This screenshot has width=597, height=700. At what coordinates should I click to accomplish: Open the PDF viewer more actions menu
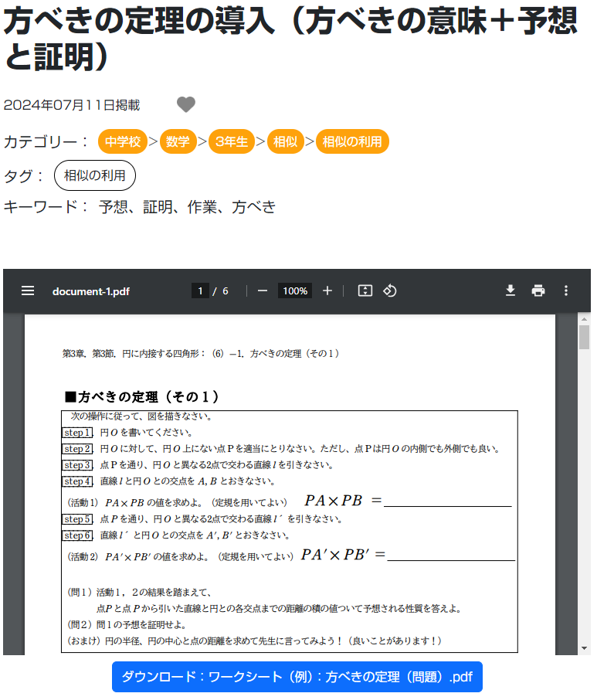click(x=566, y=291)
